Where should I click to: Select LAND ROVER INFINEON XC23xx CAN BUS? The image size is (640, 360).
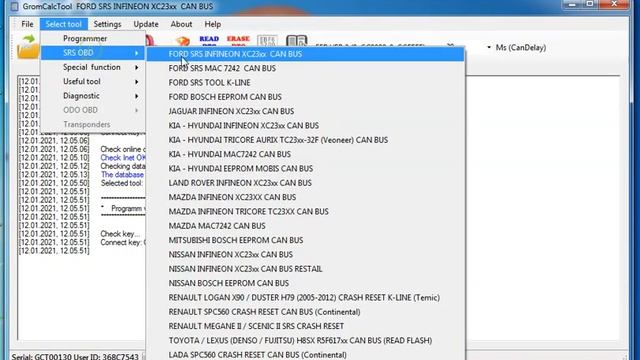click(x=305, y=182)
